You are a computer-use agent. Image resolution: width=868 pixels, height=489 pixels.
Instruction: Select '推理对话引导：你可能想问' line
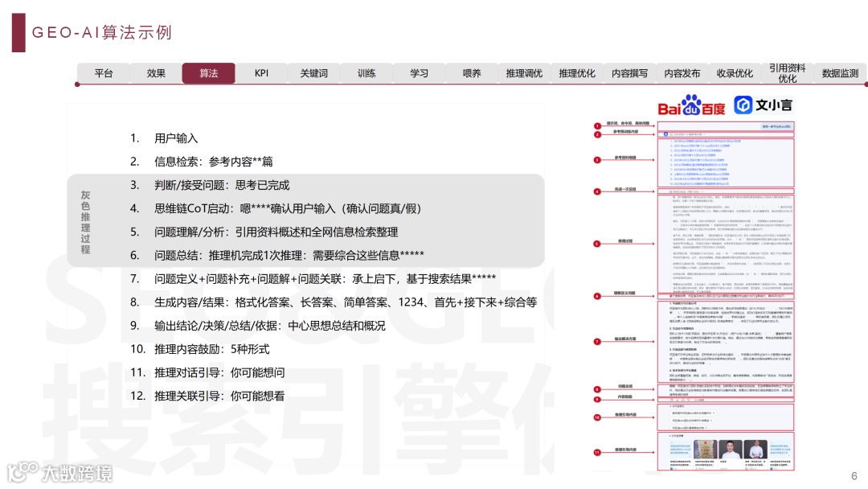219,372
